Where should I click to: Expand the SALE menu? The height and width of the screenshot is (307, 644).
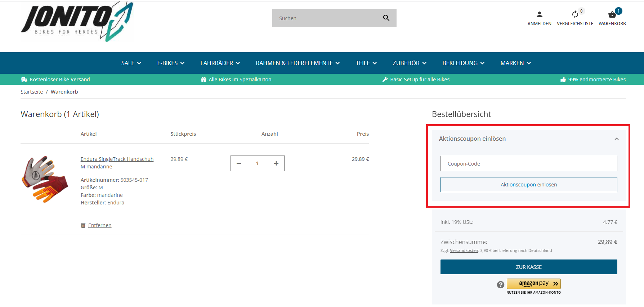pyautogui.click(x=131, y=63)
